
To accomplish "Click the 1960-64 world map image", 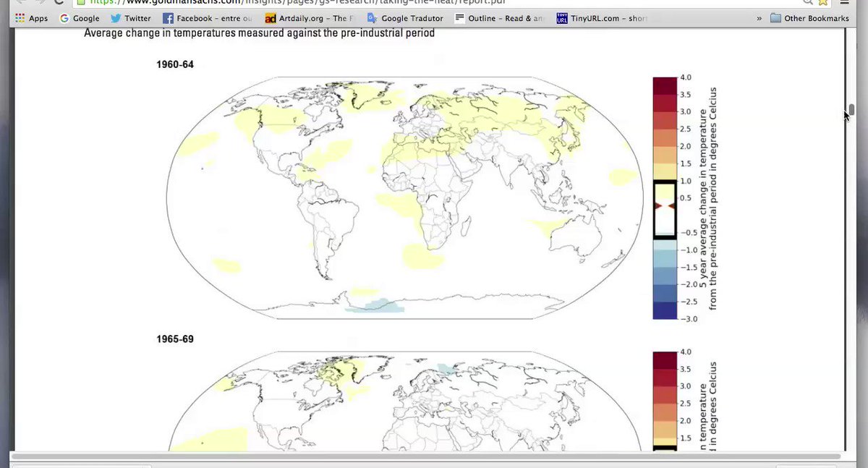I will coord(404,197).
